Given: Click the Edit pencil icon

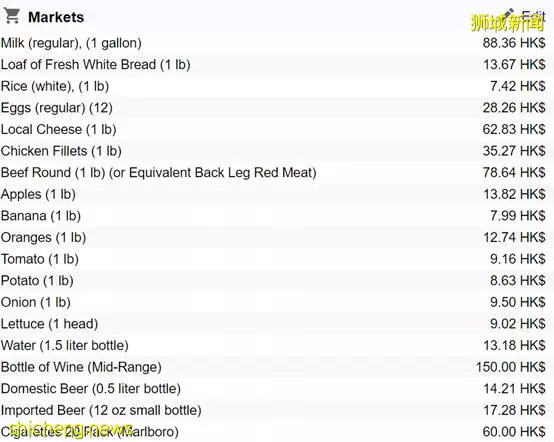Looking at the screenshot, I should coord(509,14).
